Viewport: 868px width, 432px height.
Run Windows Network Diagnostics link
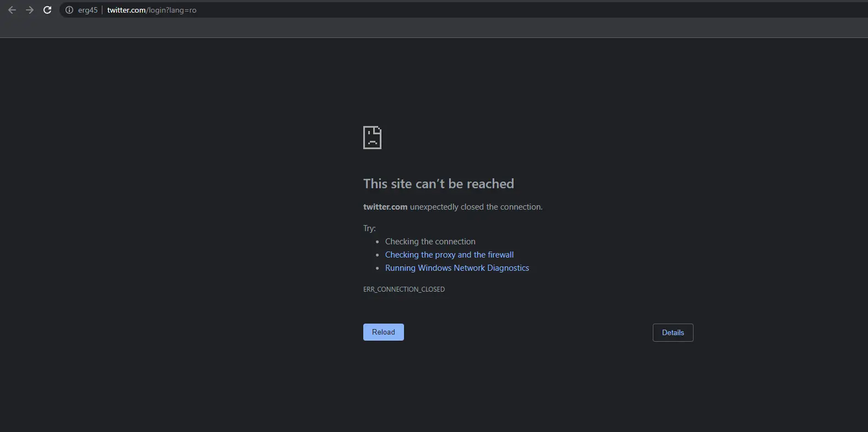[x=457, y=268]
